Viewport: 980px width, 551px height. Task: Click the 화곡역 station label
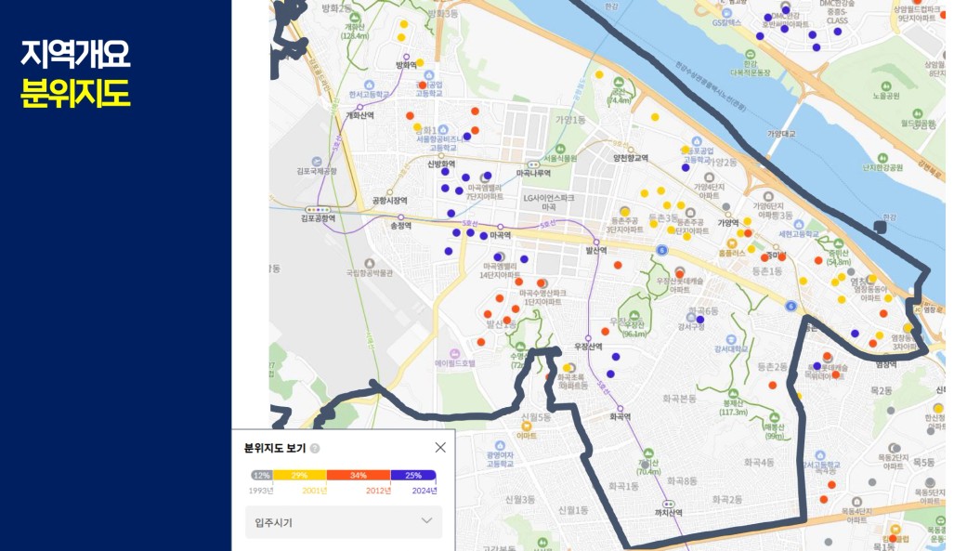[620, 416]
